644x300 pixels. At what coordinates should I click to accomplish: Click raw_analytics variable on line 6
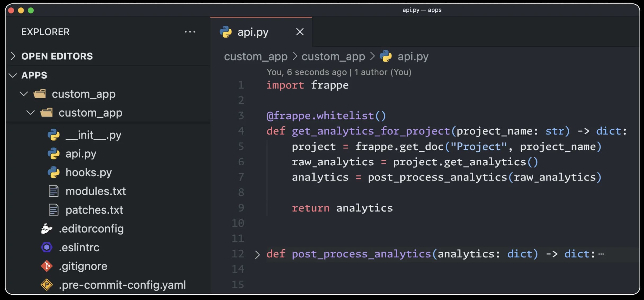[333, 162]
